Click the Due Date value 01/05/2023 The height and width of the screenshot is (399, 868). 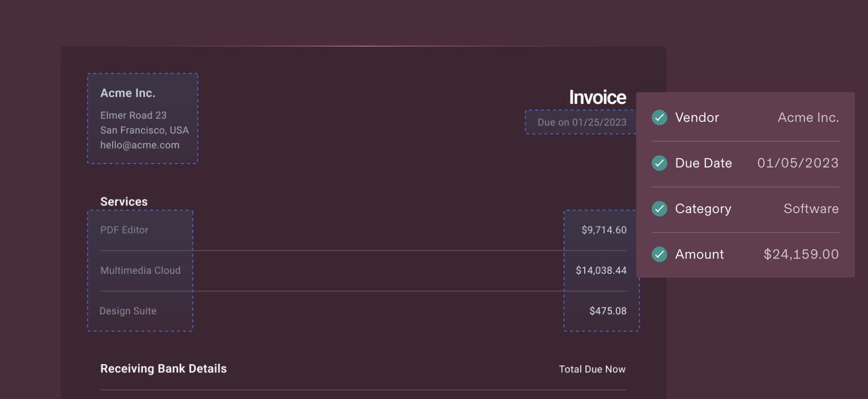click(x=798, y=163)
